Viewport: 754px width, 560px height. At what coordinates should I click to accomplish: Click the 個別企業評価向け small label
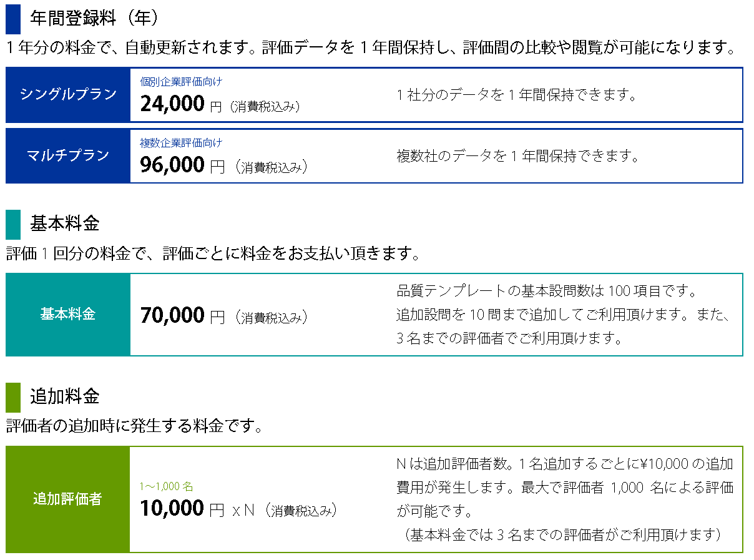click(181, 81)
